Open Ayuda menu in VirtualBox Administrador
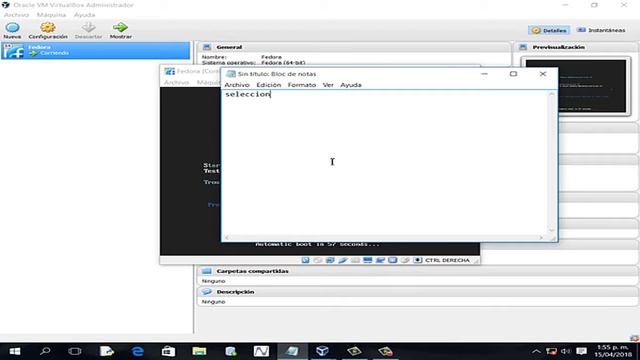 tap(84, 15)
